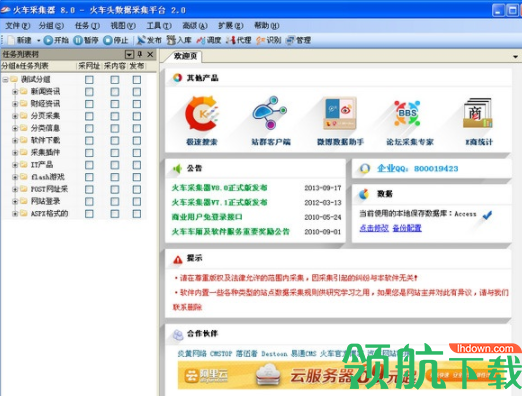Image resolution: width=522 pixels, height=396 pixels.
Task: Expand the IT产品 folder node
Action: coord(15,165)
